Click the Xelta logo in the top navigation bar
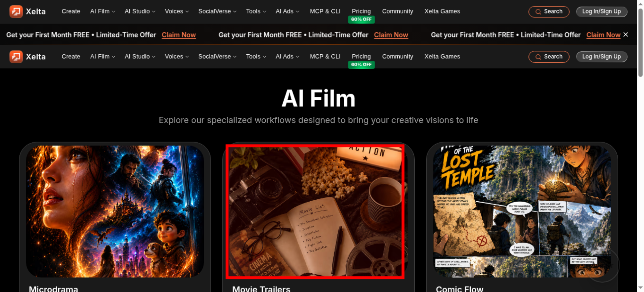This screenshot has width=644, height=292. click(x=28, y=12)
